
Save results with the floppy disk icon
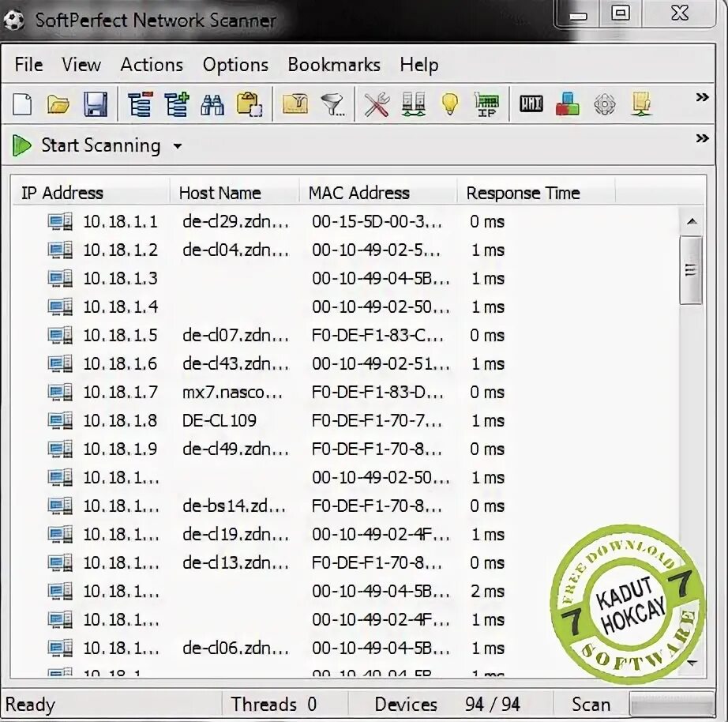pyautogui.click(x=96, y=103)
